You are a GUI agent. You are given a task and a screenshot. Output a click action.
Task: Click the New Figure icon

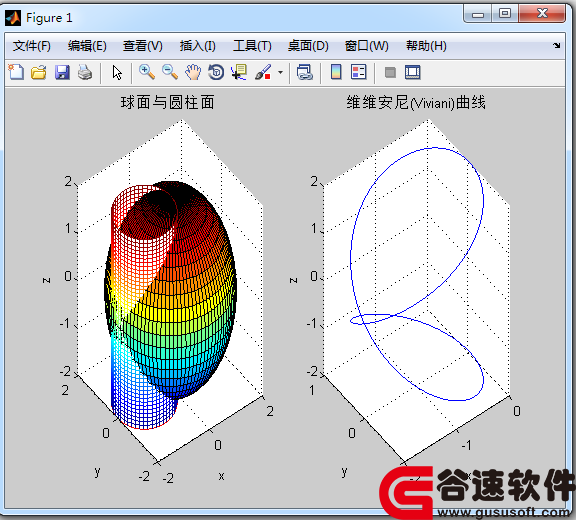click(16, 72)
